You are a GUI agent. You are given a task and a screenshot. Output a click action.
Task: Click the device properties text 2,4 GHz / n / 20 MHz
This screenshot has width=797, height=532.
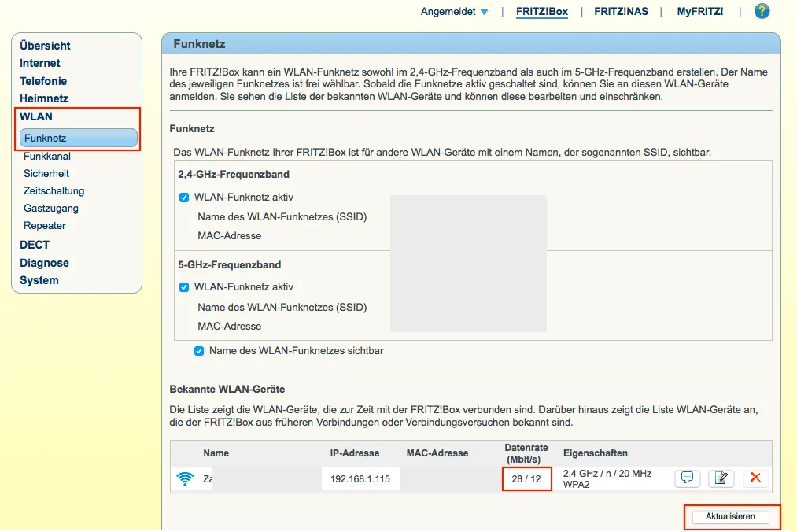(607, 474)
